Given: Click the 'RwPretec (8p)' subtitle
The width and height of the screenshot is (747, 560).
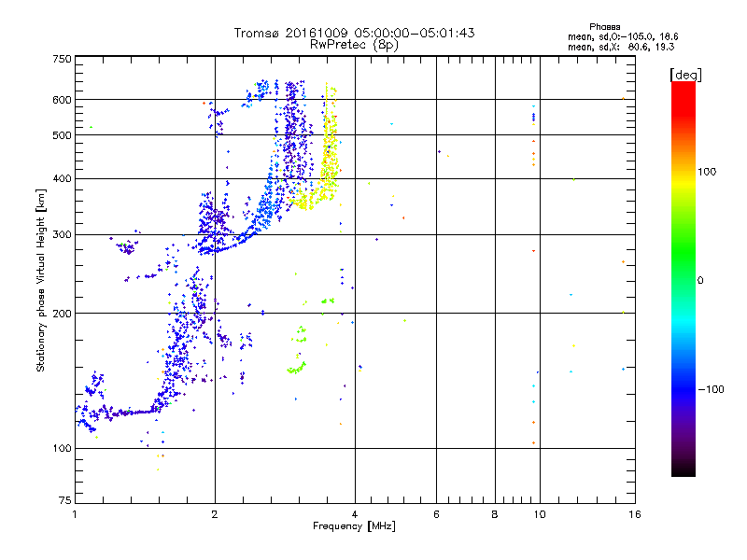Looking at the screenshot, I should tap(354, 45).
